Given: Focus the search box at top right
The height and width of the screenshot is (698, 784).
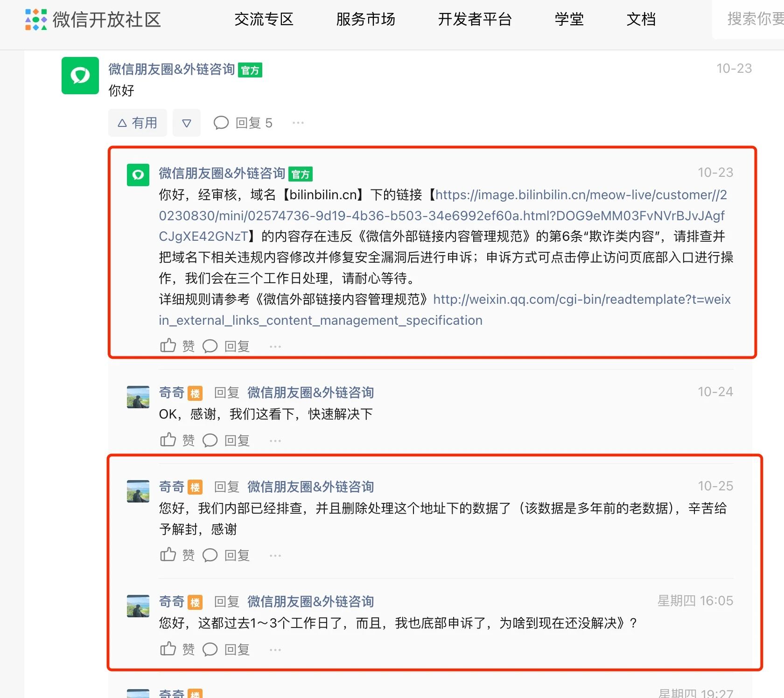Looking at the screenshot, I should pyautogui.click(x=748, y=19).
